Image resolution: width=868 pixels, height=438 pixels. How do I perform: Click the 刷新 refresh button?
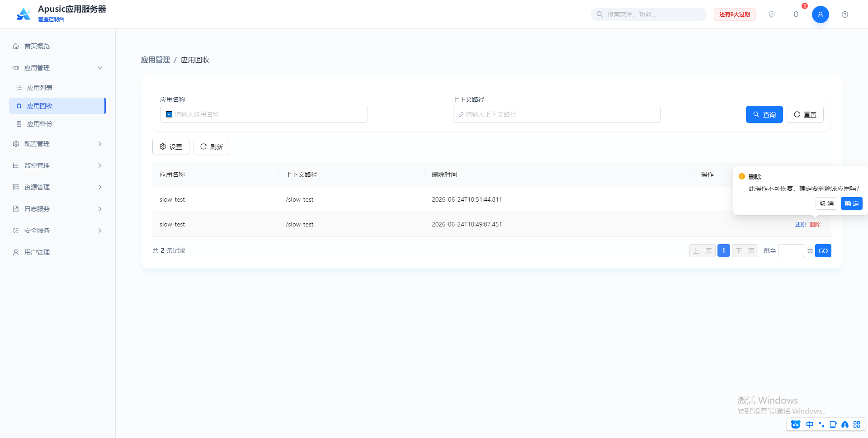click(x=212, y=146)
